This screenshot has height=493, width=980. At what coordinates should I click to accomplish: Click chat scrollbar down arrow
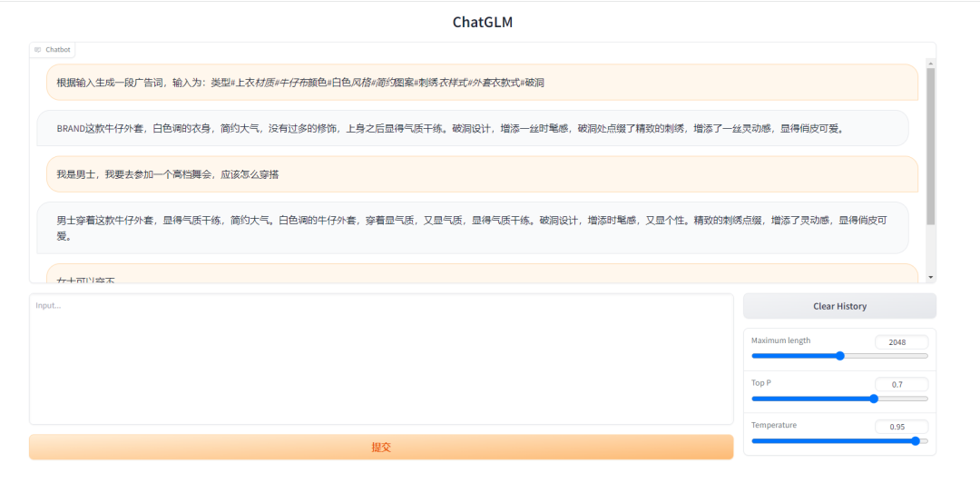931,277
